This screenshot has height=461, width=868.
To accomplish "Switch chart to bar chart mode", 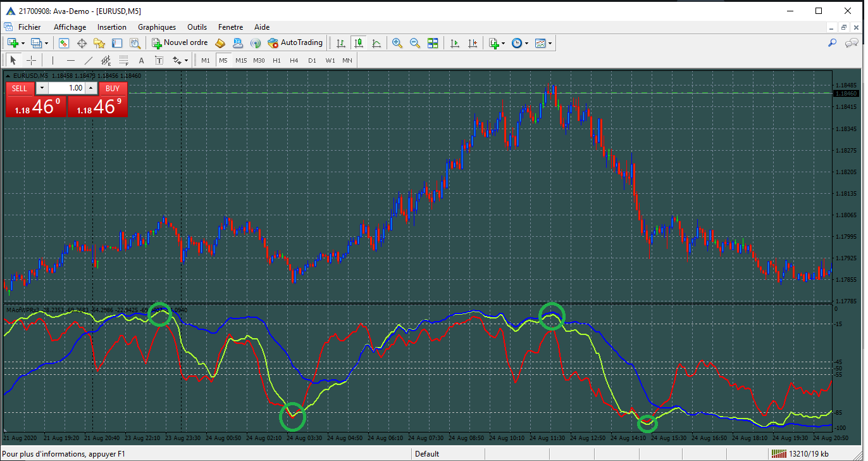I will click(341, 43).
